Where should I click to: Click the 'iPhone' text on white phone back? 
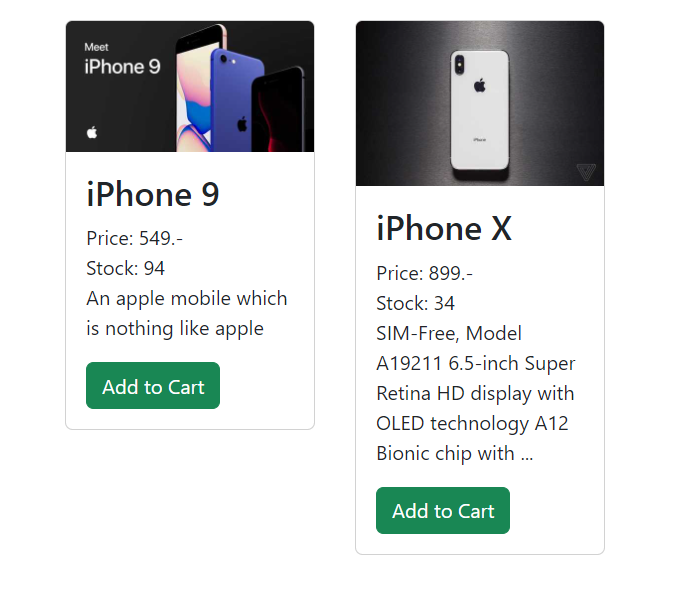pyautogui.click(x=479, y=139)
